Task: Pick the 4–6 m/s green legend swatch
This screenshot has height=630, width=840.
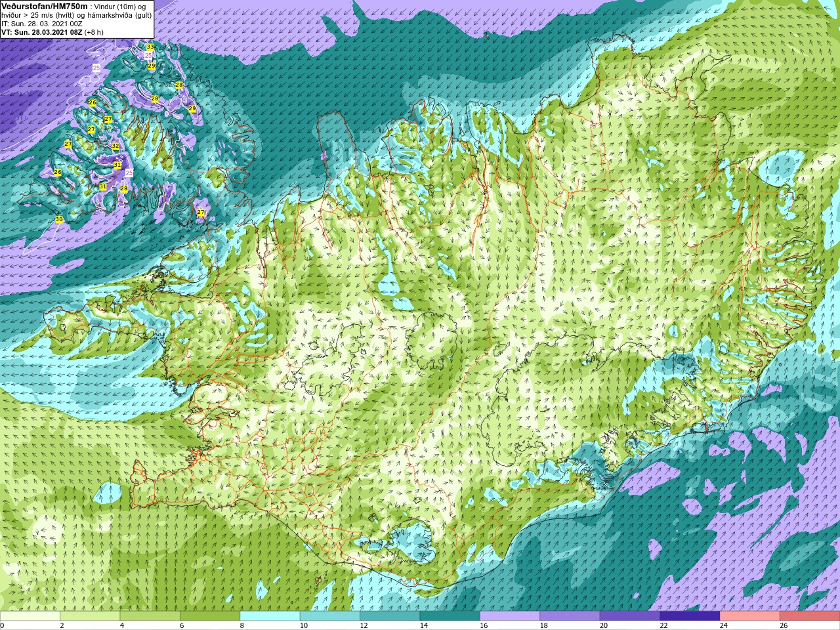Action: pyautogui.click(x=150, y=616)
